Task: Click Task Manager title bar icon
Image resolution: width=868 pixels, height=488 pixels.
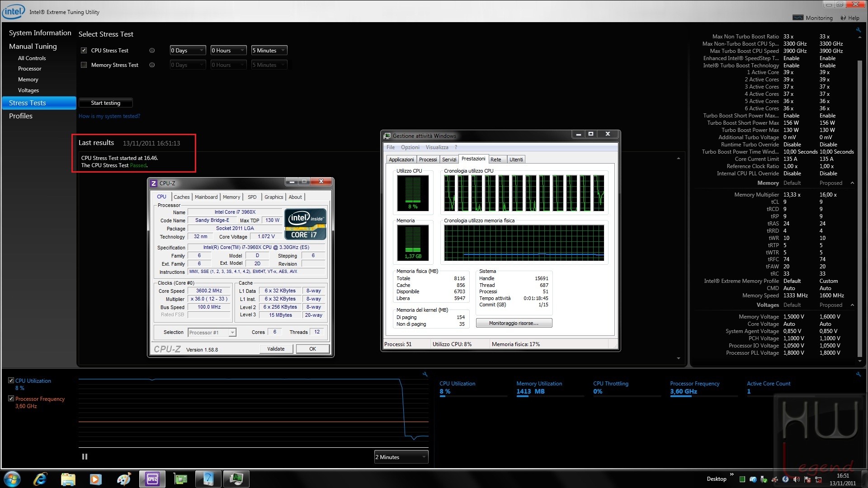Action: pos(387,136)
